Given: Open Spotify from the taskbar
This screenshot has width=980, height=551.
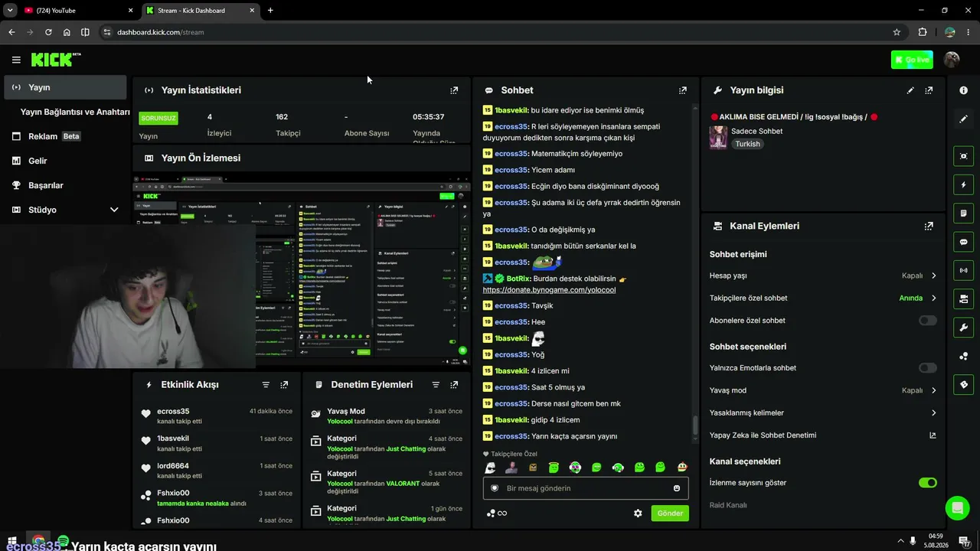Looking at the screenshot, I should [x=63, y=542].
